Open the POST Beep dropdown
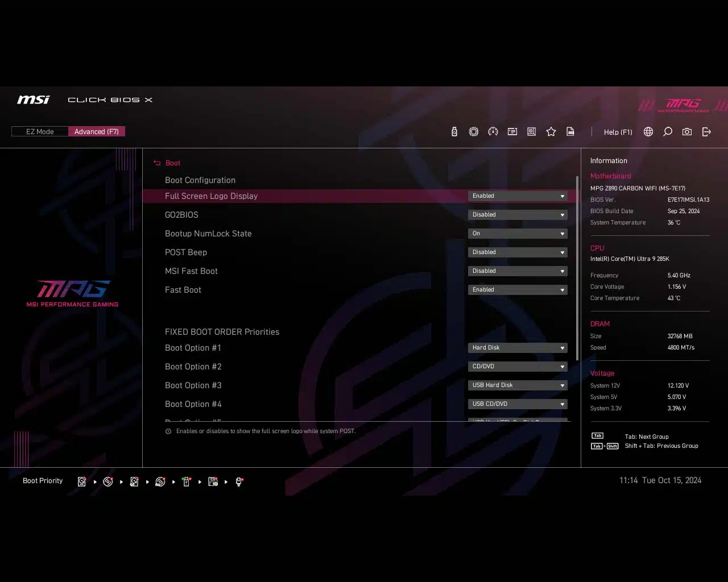Image resolution: width=728 pixels, height=582 pixels. 518,252
